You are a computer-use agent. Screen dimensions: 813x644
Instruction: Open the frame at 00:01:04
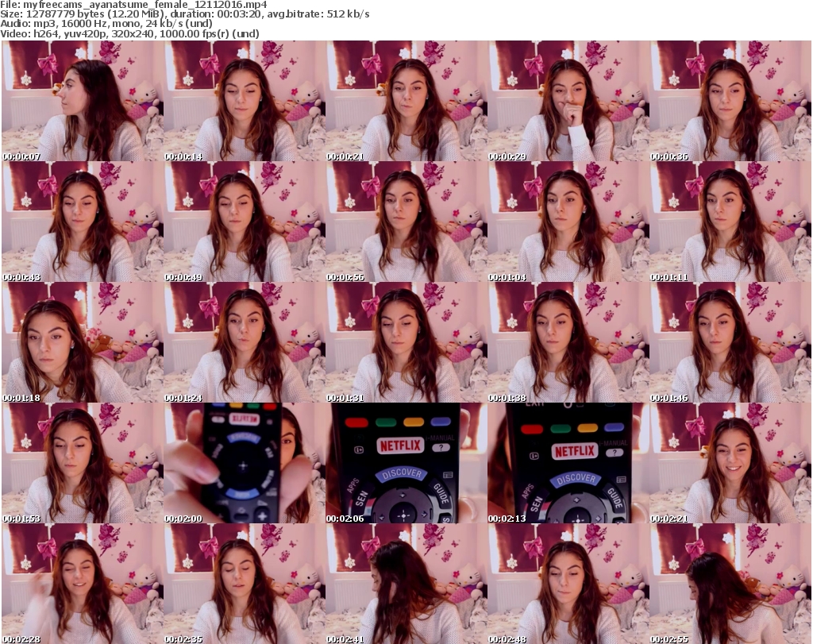[568, 222]
